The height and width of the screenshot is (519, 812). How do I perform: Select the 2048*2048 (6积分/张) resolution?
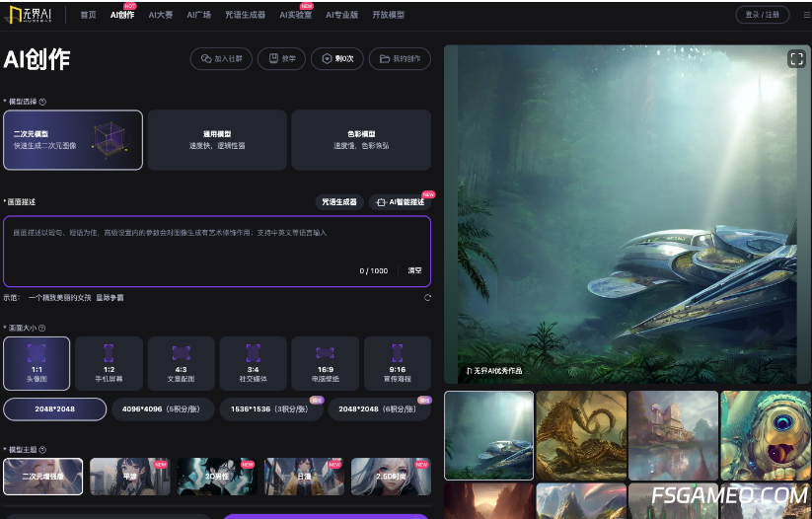tap(380, 409)
